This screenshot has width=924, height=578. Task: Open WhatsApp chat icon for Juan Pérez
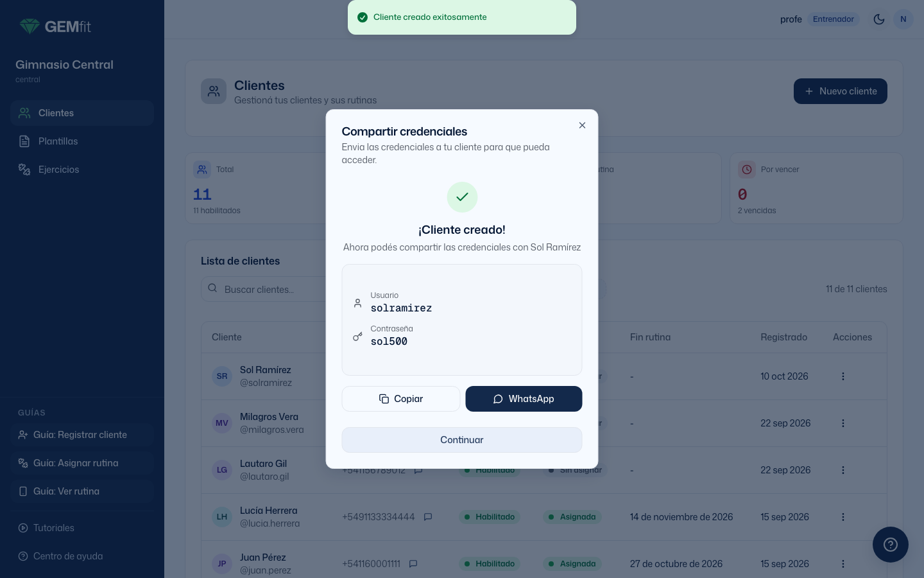pyautogui.click(x=413, y=564)
